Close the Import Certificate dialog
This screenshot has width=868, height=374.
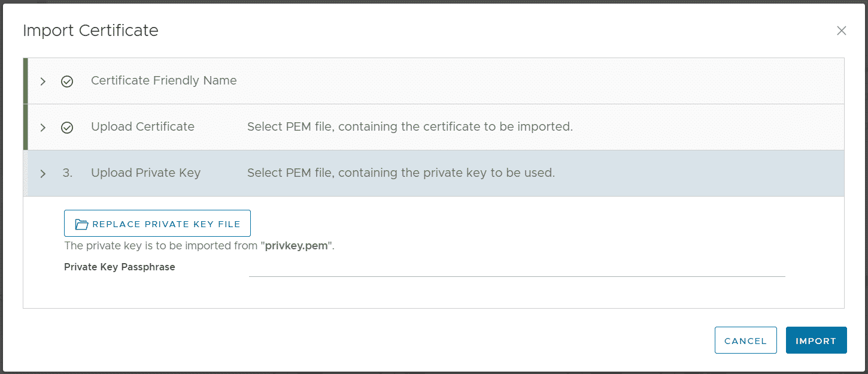841,31
